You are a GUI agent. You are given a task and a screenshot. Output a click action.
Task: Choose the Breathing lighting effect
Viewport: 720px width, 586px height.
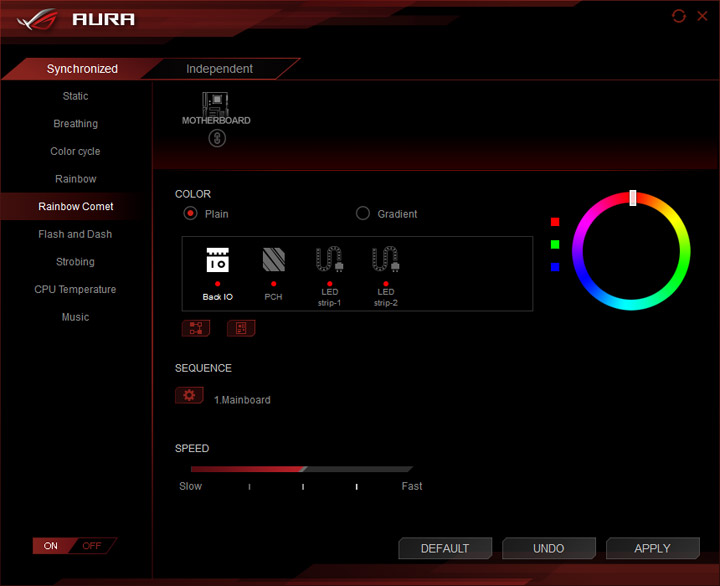pos(76,124)
